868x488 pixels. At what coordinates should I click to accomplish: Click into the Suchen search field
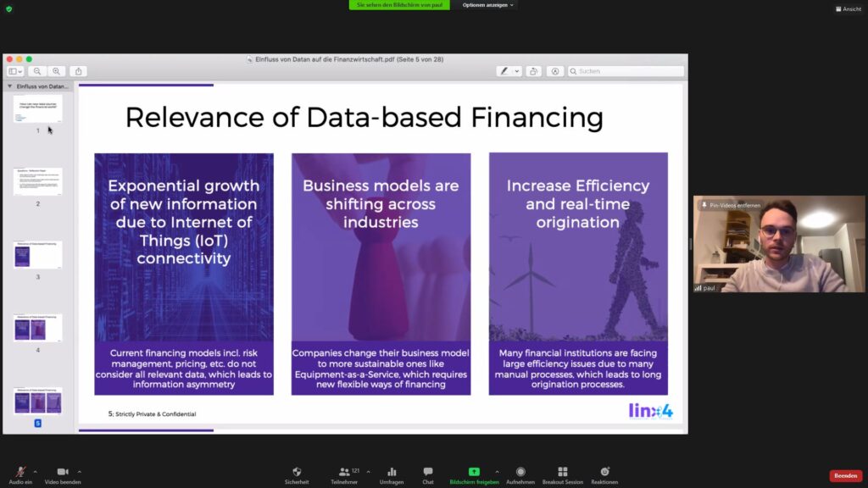pos(626,71)
